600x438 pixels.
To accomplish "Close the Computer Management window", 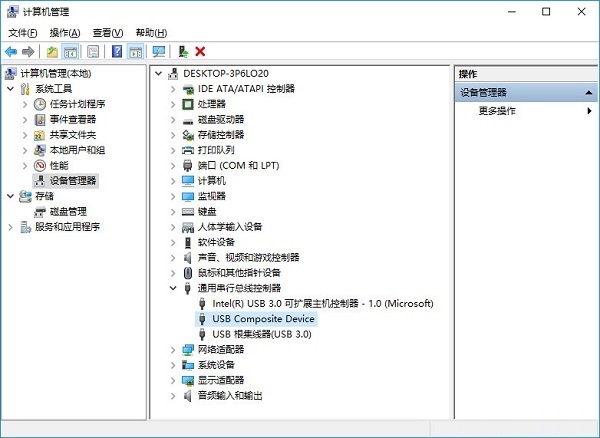I will click(581, 11).
